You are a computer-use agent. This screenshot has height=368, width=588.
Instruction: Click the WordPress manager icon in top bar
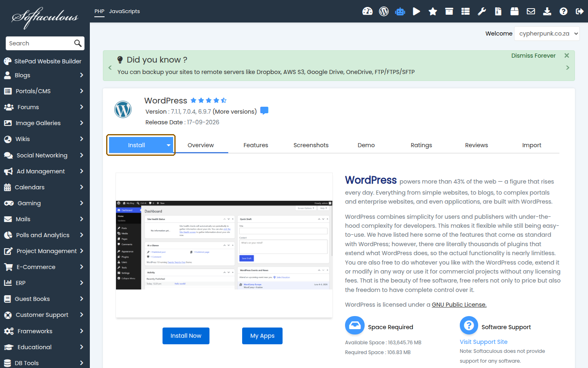[x=384, y=11]
